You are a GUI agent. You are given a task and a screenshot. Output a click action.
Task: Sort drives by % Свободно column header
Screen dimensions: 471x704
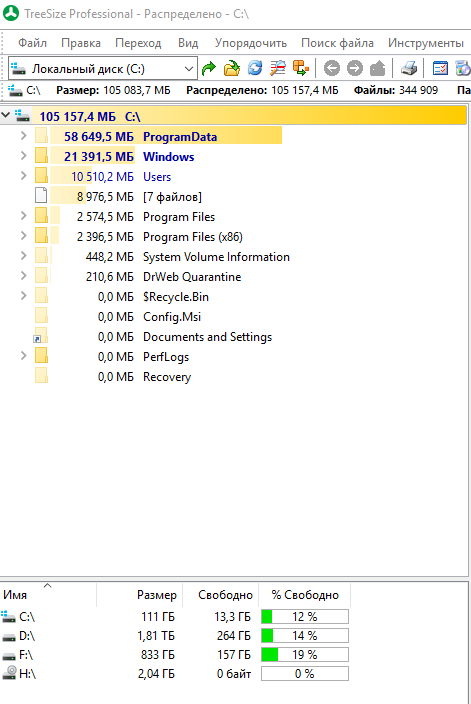click(305, 594)
